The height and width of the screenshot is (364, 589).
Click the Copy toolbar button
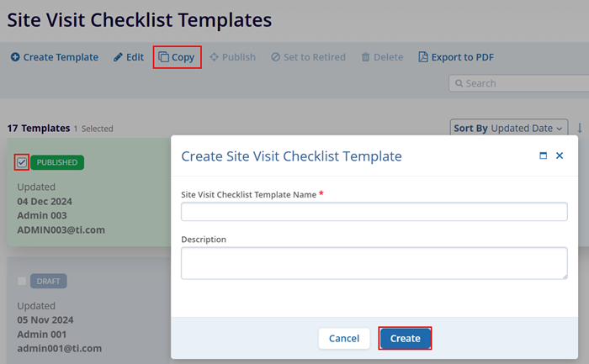tap(177, 57)
